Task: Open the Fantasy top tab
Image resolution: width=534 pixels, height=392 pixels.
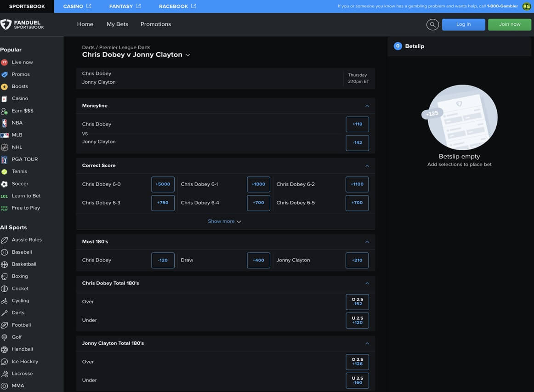Action: coord(125,6)
